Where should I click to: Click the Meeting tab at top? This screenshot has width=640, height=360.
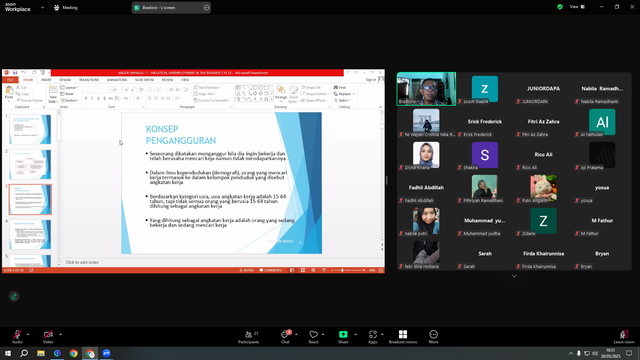pos(66,7)
